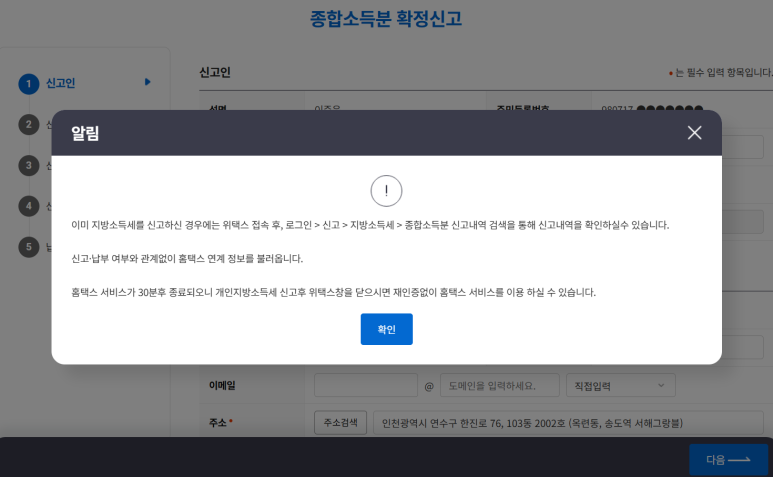Viewport: 773px width, 477px height.
Task: Click the 주소검색 button
Action: [x=341, y=423]
